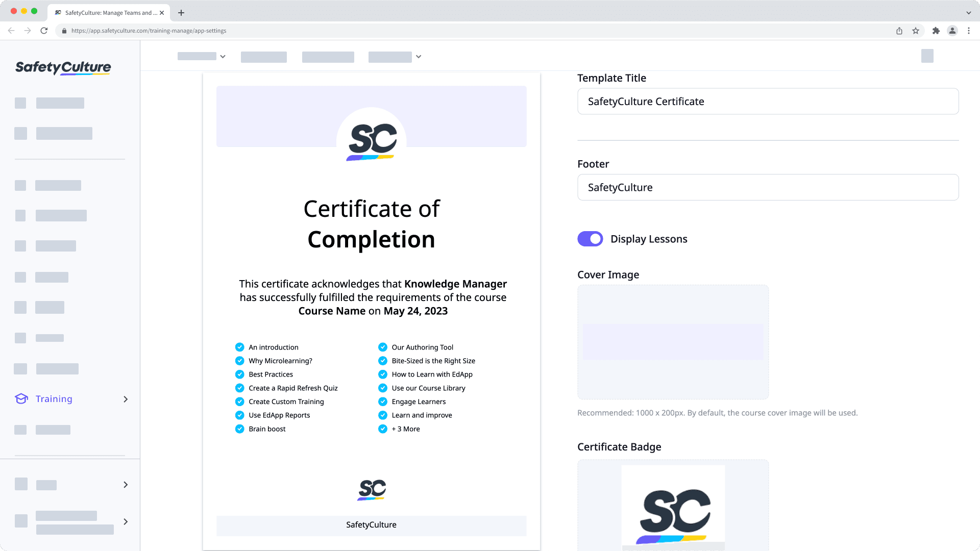
Task: Edit the Footer text field
Action: point(767,187)
